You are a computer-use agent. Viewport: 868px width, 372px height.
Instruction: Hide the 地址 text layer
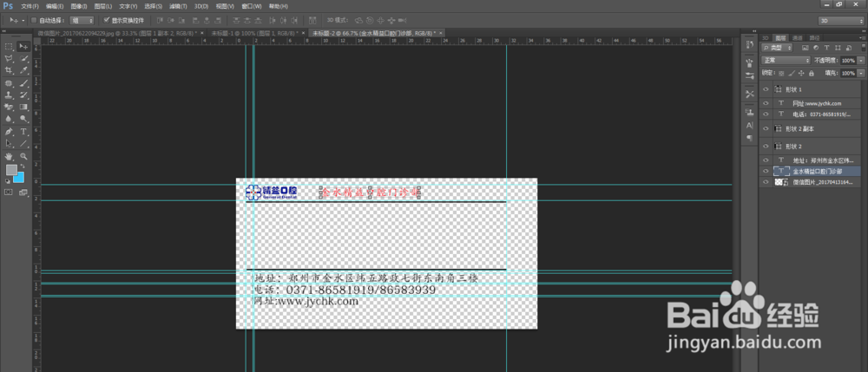coord(766,160)
